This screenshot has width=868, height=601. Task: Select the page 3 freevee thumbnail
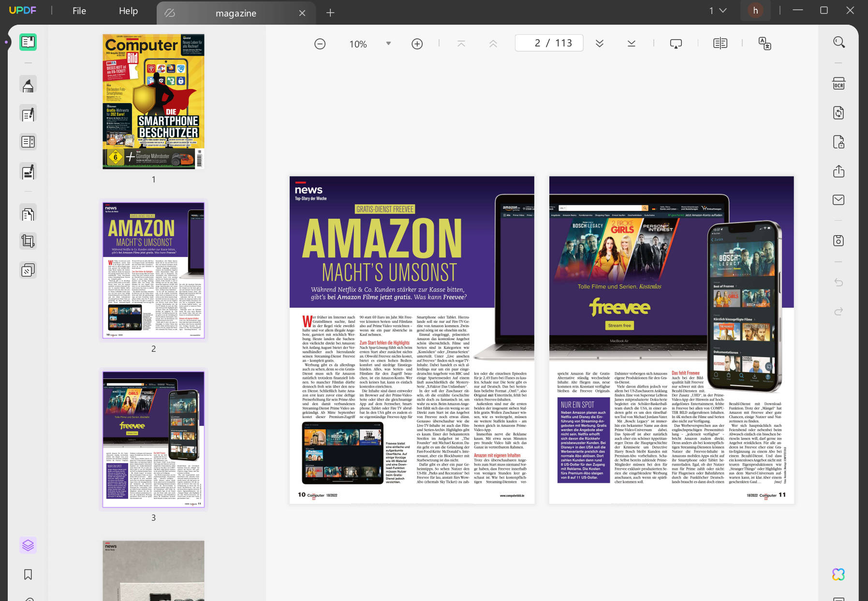click(x=153, y=439)
